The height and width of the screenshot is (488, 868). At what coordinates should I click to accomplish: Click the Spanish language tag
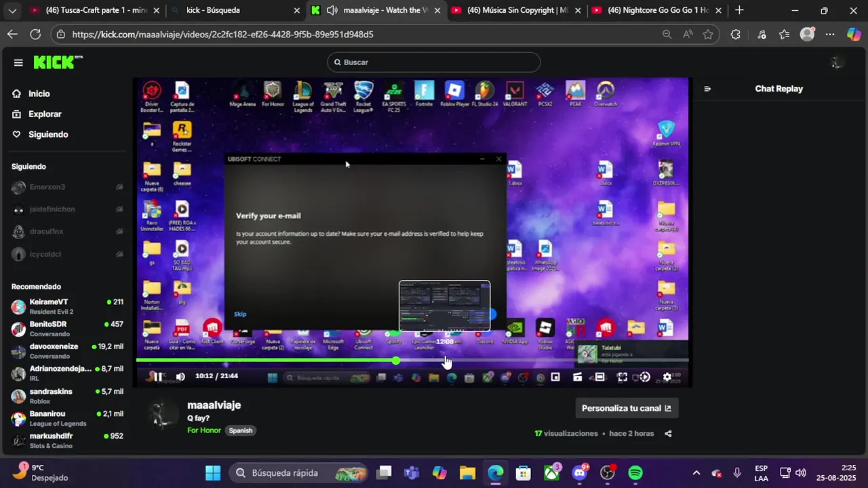point(240,430)
